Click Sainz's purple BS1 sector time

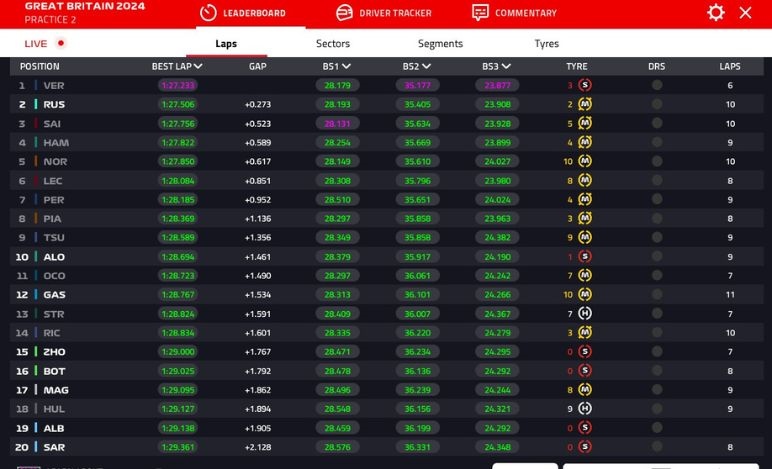337,124
